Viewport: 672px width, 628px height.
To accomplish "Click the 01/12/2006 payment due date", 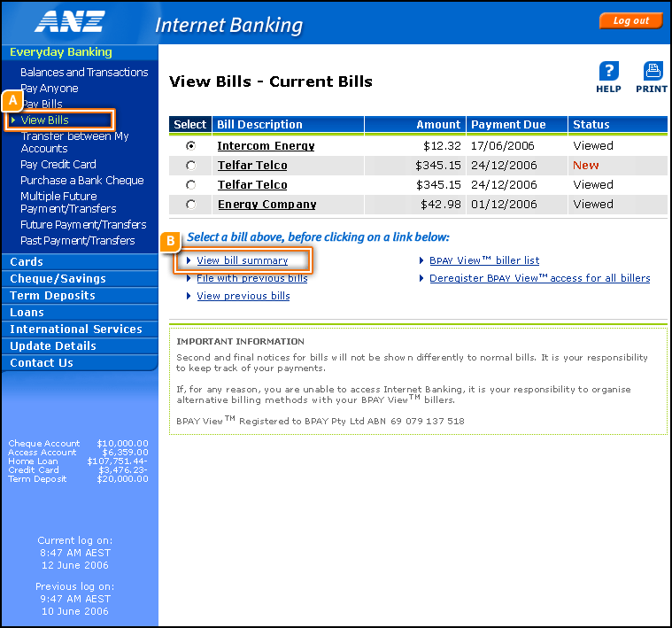I will 504,205.
